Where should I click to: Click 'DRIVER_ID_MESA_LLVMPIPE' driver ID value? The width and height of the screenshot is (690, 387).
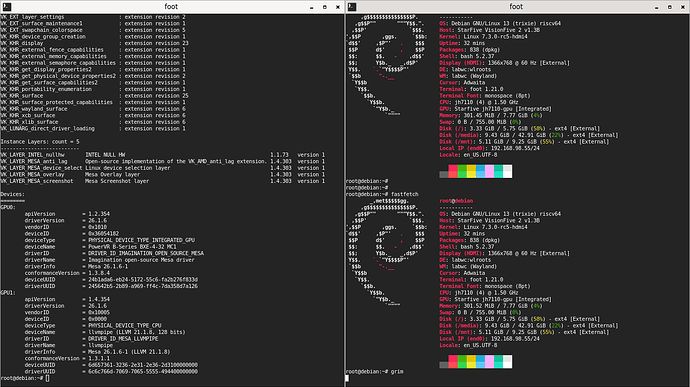(x=123, y=339)
